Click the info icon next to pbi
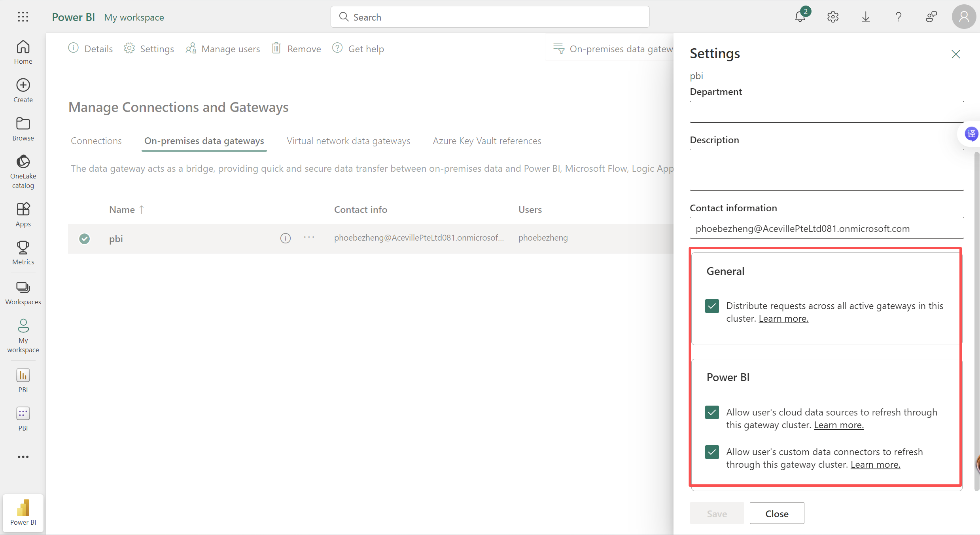 click(x=285, y=238)
